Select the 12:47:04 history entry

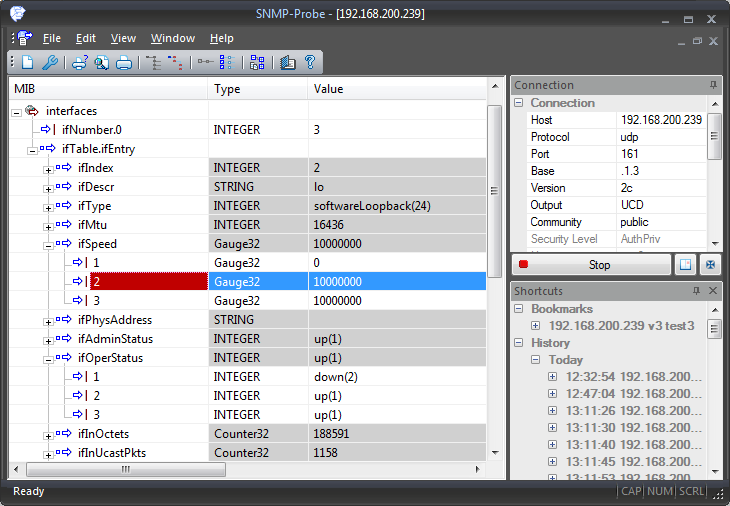click(x=633, y=393)
